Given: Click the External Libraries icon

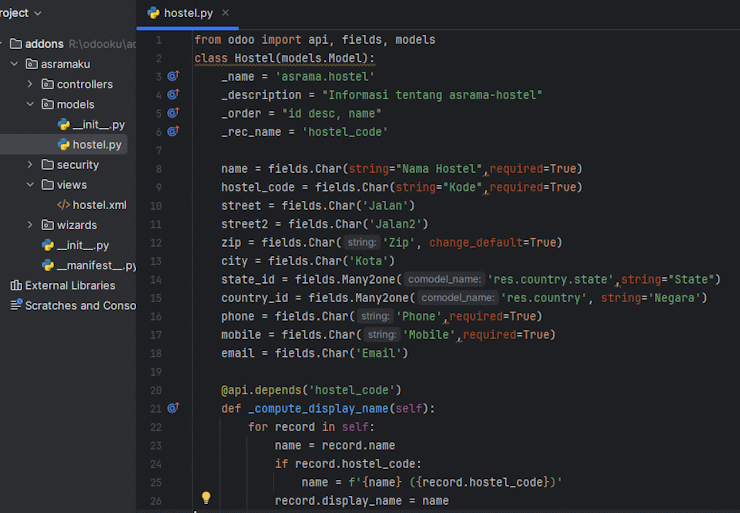Looking at the screenshot, I should 16,286.
